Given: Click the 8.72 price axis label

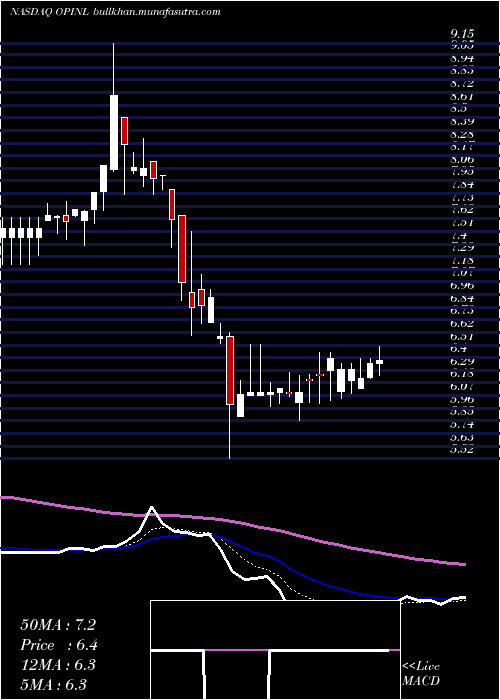Looking at the screenshot, I should (x=462, y=83).
